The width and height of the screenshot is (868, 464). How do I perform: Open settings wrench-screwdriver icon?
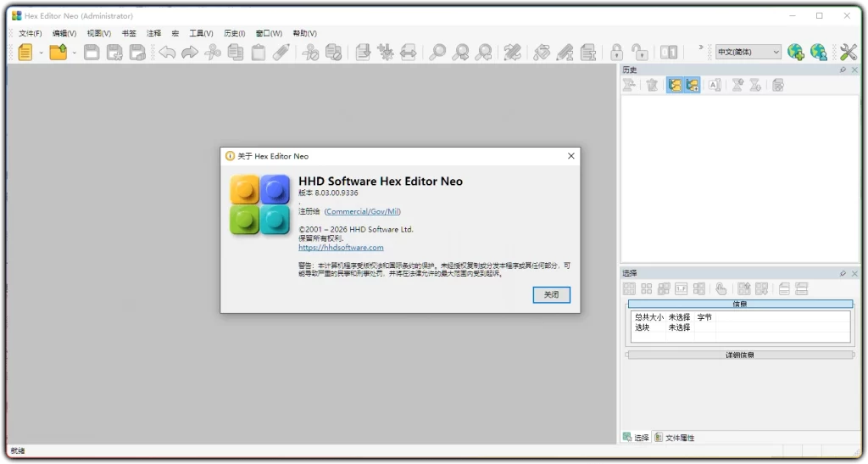tap(848, 52)
